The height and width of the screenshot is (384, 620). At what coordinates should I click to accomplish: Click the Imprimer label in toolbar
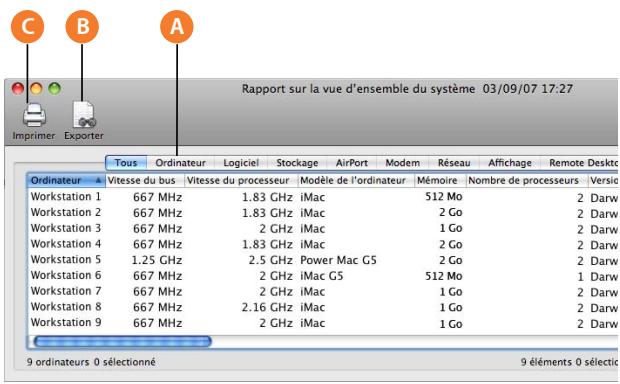(34, 135)
